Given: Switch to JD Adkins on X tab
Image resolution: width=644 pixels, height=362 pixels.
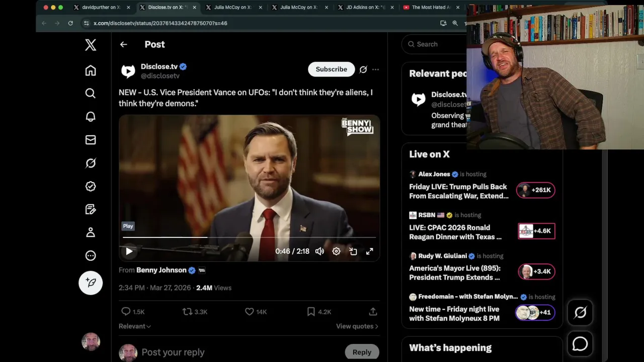Looking at the screenshot, I should 365,8.
